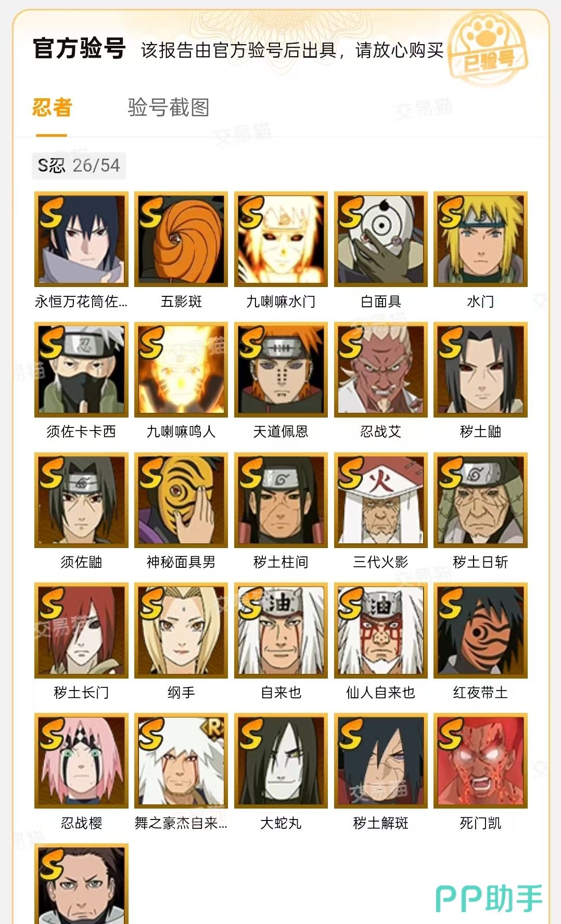Click the PP助手 logo watermark
Screen dimensions: 561x924
click(x=489, y=898)
